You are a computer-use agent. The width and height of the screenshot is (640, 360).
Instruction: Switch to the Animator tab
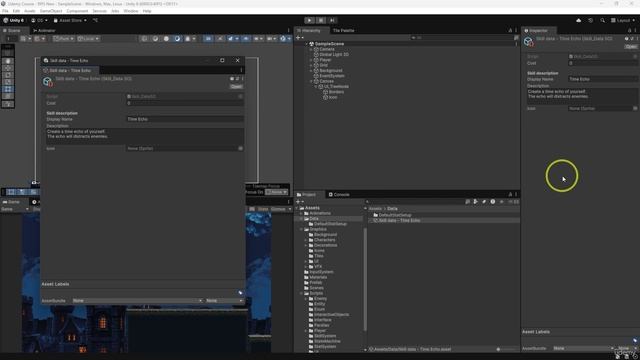44,31
